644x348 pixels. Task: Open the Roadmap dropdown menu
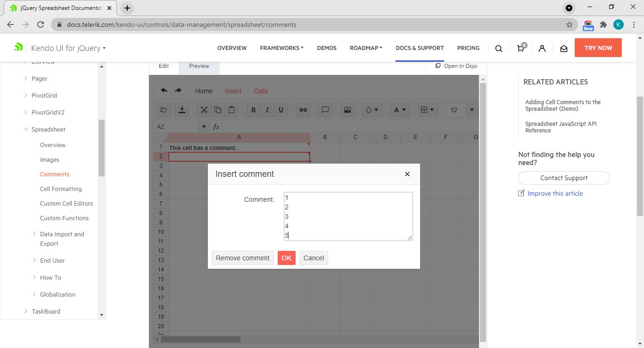point(366,48)
